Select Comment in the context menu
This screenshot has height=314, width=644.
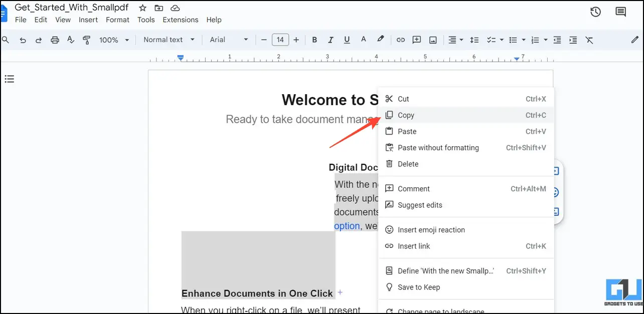point(466,189)
